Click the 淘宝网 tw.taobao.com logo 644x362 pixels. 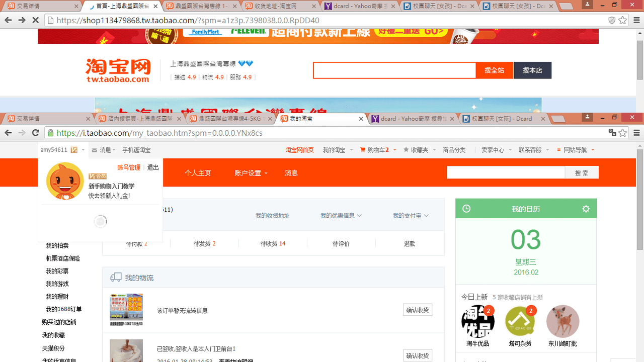[x=118, y=70]
